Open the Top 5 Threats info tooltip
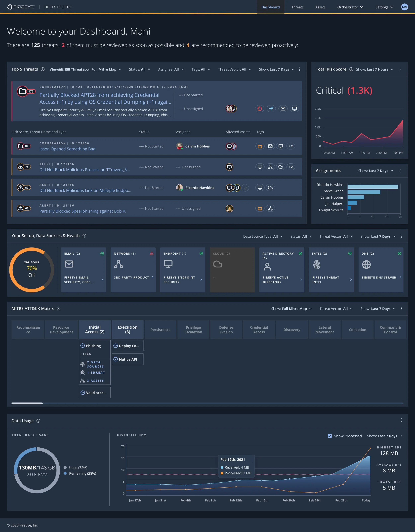The height and width of the screenshot is (532, 415). [x=43, y=69]
